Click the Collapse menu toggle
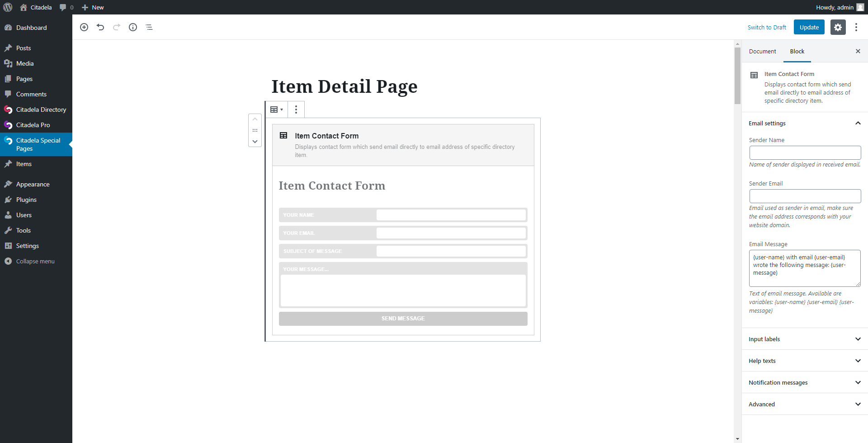 pyautogui.click(x=35, y=261)
